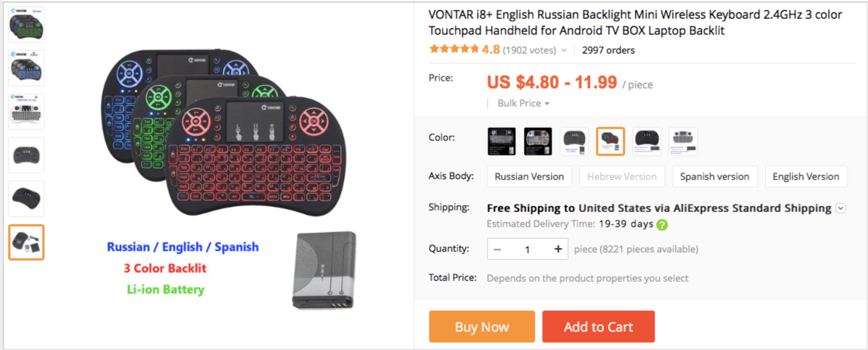
Task: Show the white keyboard gallery thumbnail
Action: [x=27, y=111]
